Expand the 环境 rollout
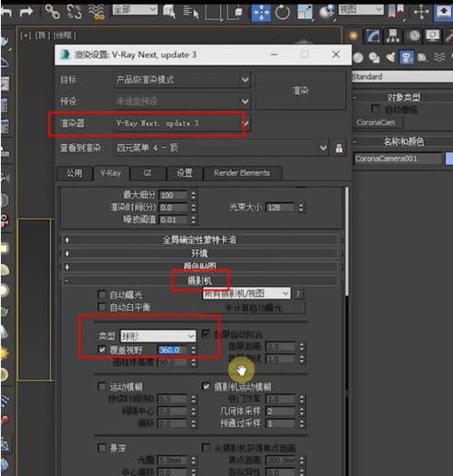Viewport: 453px width, 476px height. [x=199, y=253]
